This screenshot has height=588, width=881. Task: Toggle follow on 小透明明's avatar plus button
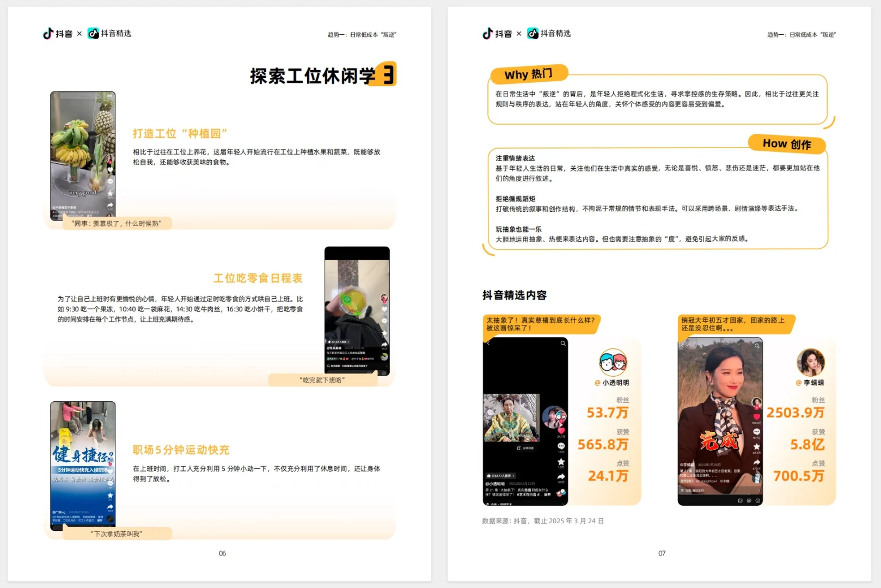pos(561,422)
